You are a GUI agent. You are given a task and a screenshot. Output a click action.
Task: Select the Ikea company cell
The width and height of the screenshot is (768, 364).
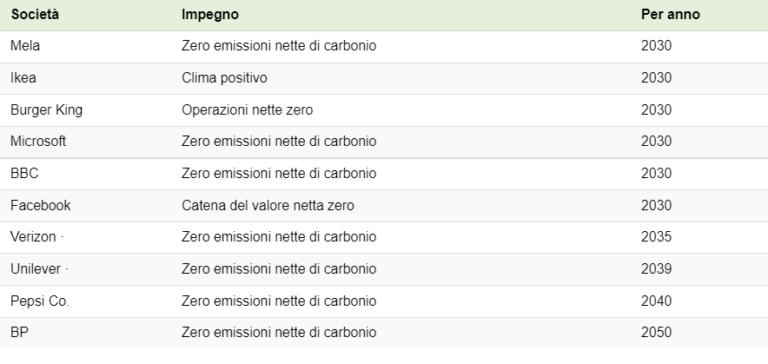[23, 78]
